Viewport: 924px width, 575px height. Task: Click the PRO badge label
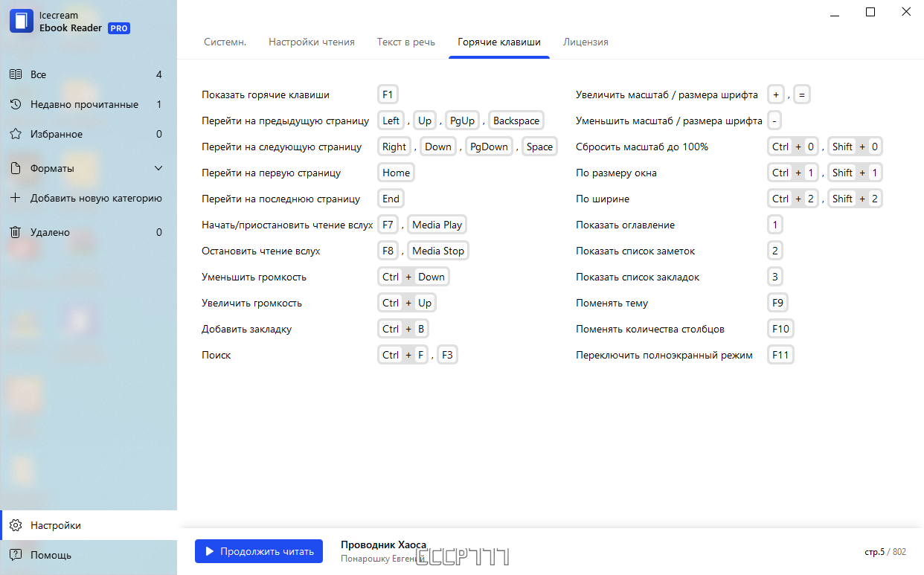(x=119, y=28)
